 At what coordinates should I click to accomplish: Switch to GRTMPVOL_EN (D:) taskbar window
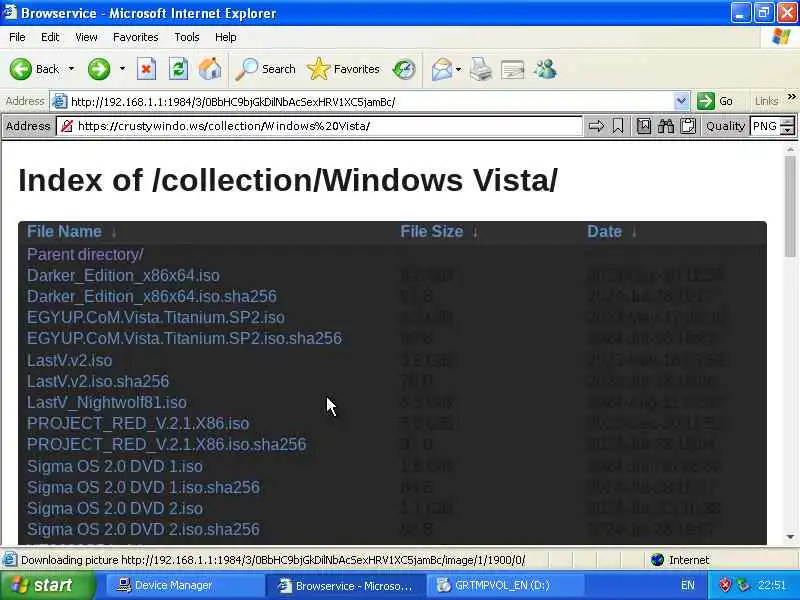pos(503,585)
